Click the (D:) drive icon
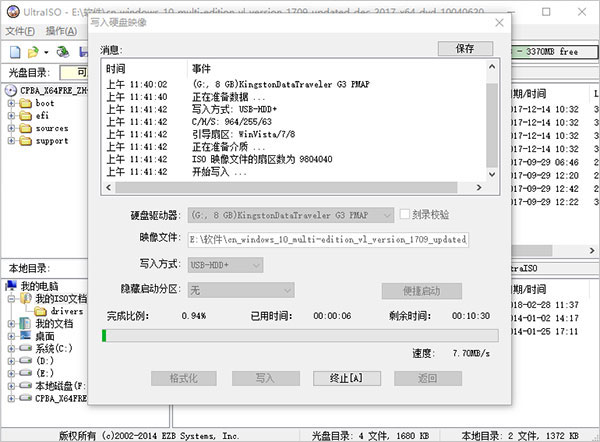The width and height of the screenshot is (600, 442). coord(26,360)
